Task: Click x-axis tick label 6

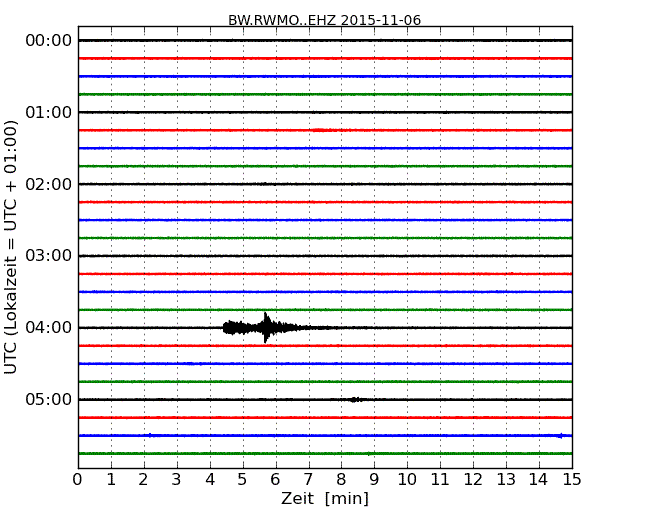Action: (276, 480)
